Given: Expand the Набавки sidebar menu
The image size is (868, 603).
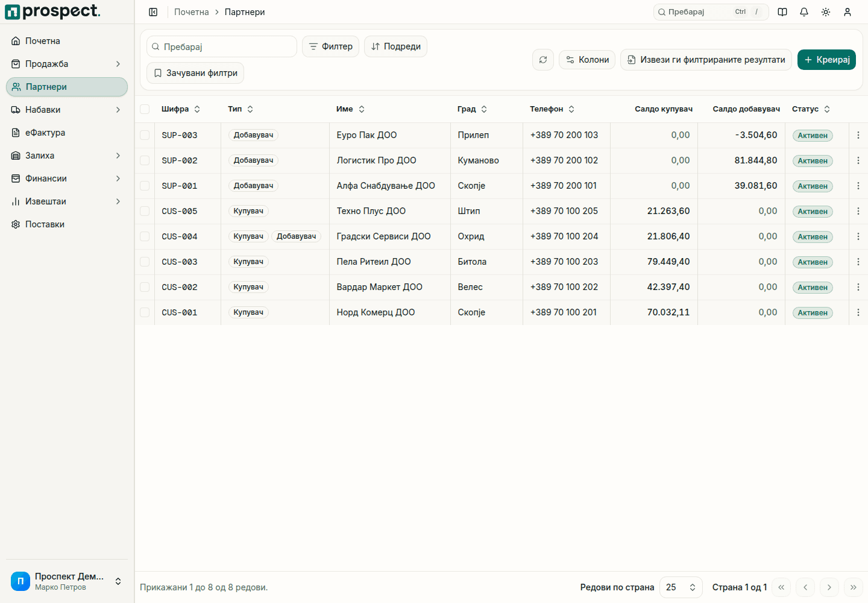Looking at the screenshot, I should click(x=67, y=110).
